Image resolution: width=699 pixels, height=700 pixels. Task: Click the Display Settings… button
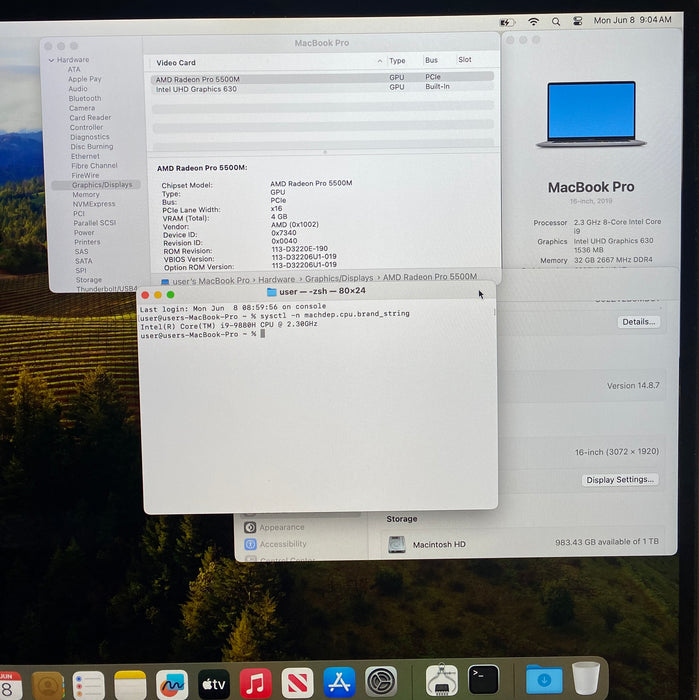620,480
